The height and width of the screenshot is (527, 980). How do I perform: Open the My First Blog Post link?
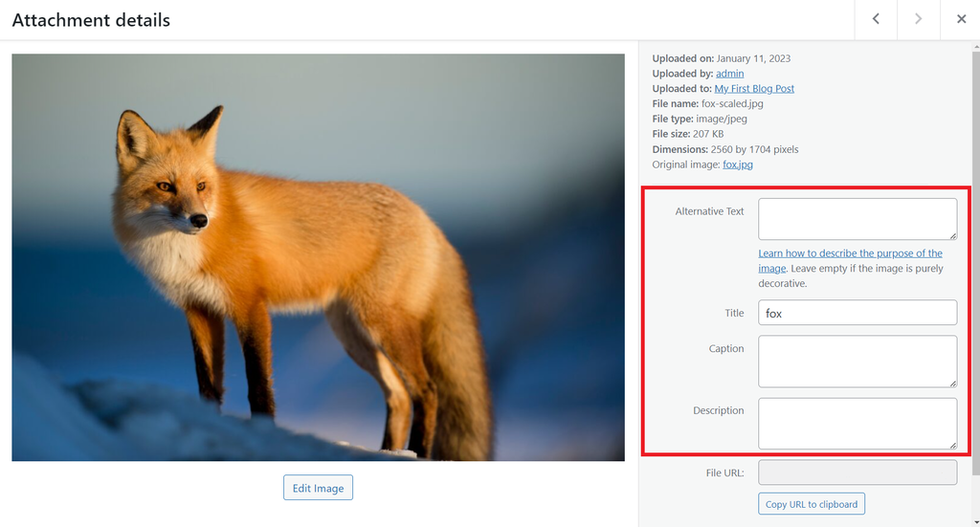point(754,89)
